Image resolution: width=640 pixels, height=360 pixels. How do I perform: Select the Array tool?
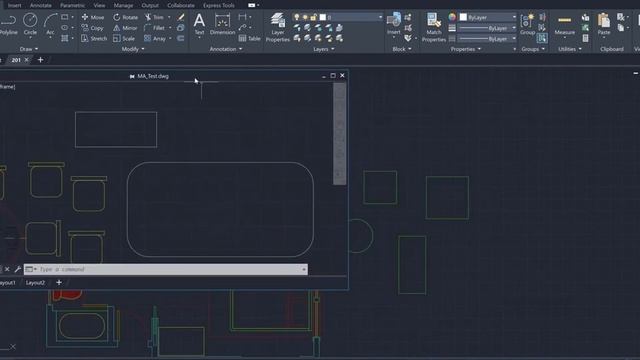tap(155, 38)
